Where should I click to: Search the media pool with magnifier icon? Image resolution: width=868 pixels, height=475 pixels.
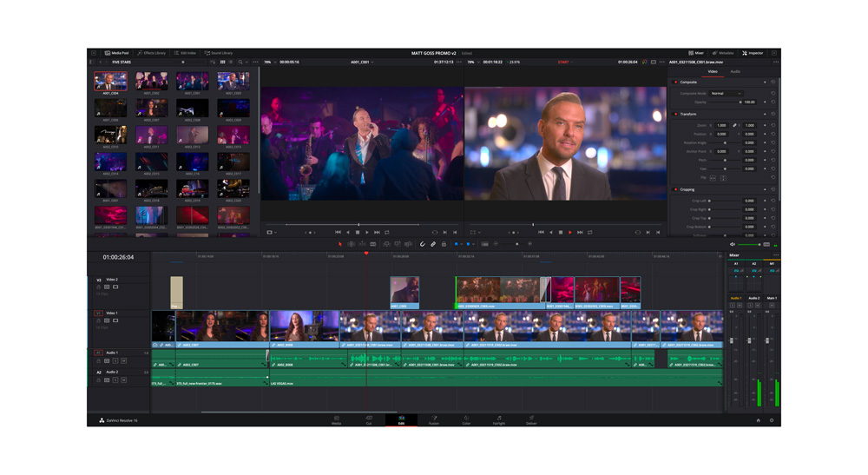pyautogui.click(x=240, y=63)
